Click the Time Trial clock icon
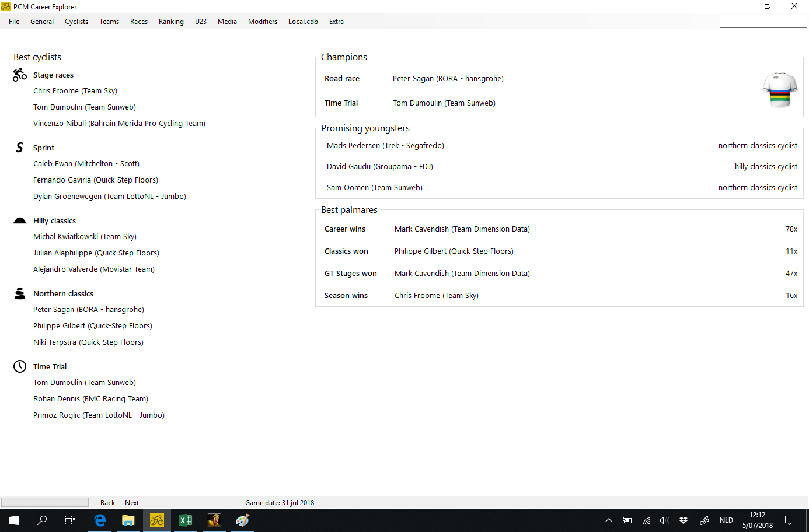The image size is (809, 532). click(20, 366)
